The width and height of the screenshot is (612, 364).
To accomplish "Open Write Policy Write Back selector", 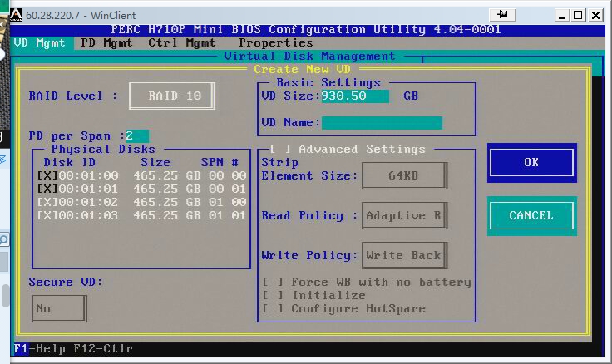I will [404, 255].
